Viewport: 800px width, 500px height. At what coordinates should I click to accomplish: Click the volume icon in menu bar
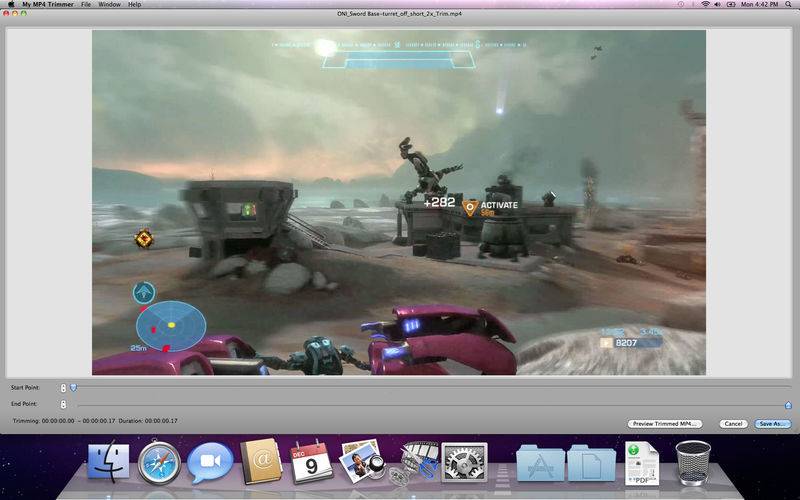point(718,4)
